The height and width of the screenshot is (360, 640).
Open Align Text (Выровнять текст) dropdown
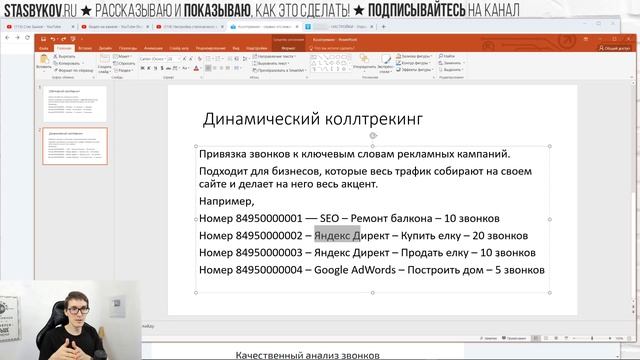[271, 63]
